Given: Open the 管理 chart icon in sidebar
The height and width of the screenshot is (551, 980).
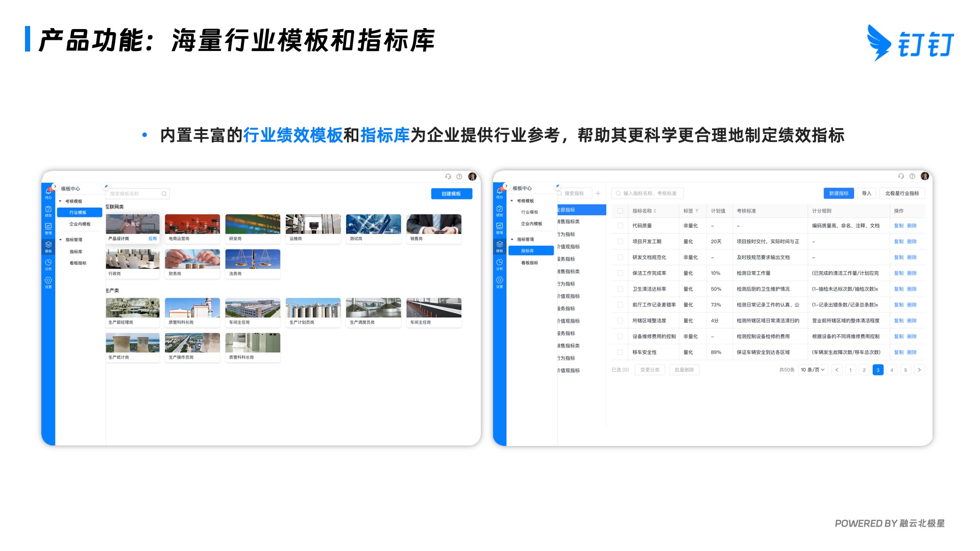Looking at the screenshot, I should [x=48, y=227].
